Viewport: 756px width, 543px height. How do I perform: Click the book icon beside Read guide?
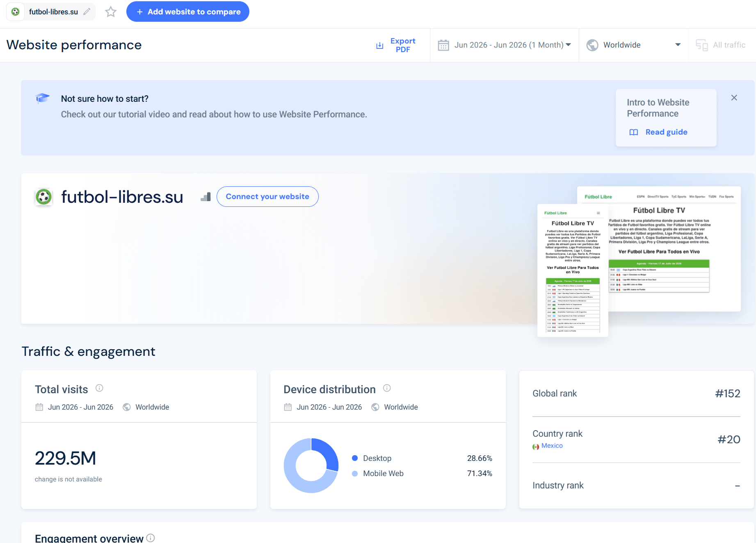(634, 132)
